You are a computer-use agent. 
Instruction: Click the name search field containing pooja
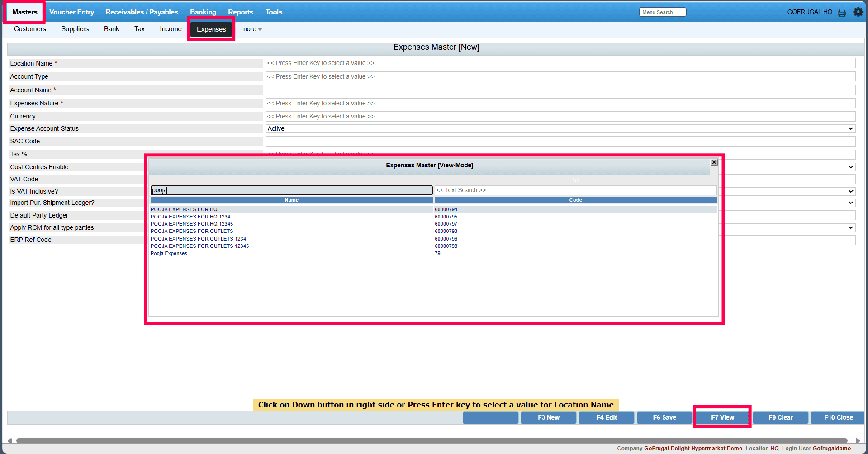point(292,190)
